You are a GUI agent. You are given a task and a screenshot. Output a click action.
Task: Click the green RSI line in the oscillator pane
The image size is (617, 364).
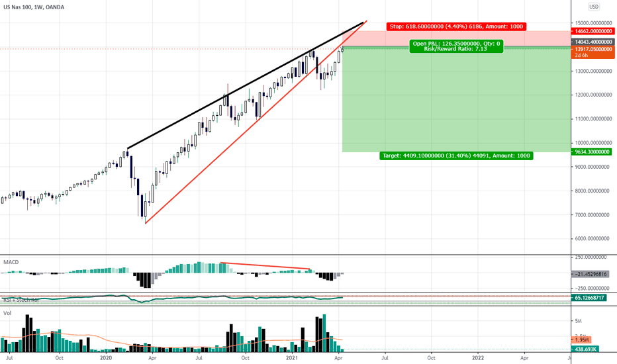click(x=171, y=298)
